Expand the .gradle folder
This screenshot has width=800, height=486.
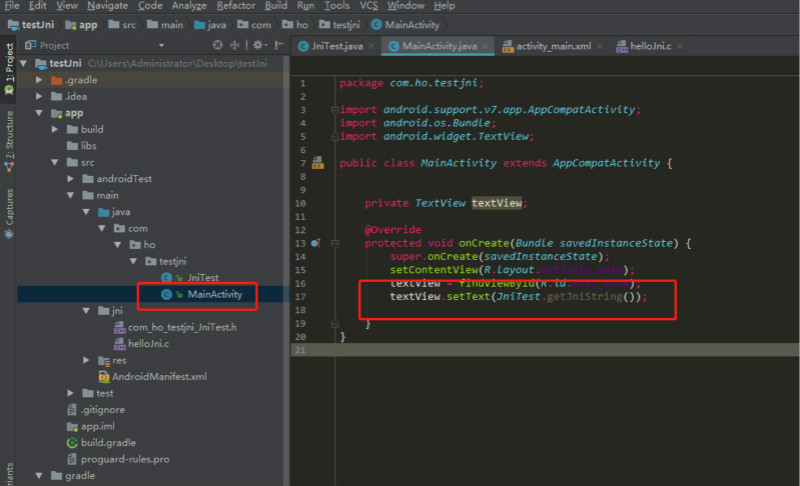click(39, 80)
